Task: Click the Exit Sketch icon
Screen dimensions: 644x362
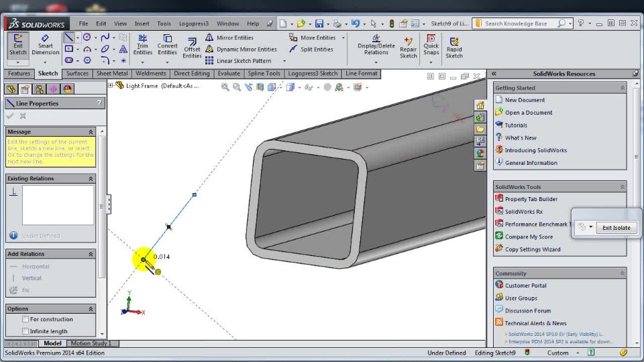Action: click(18, 45)
